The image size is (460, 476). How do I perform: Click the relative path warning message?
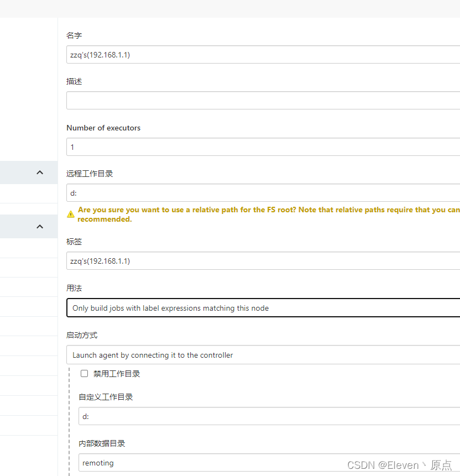269,215
